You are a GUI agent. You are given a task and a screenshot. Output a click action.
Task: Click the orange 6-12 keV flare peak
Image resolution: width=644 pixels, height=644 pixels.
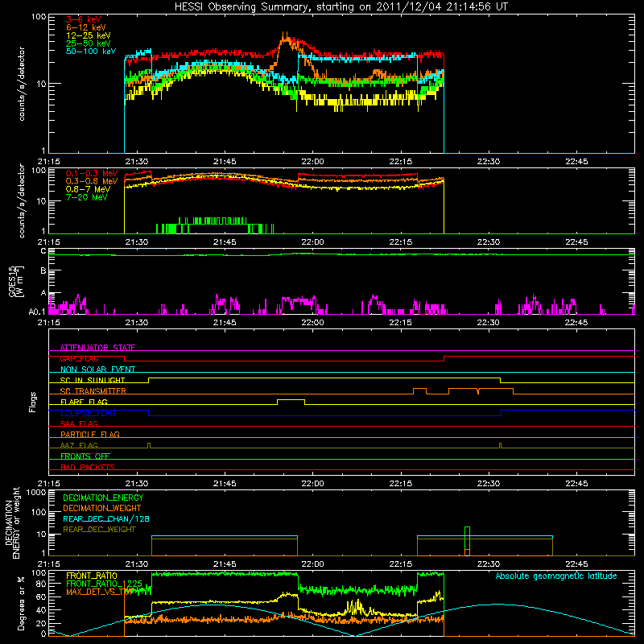coord(285,39)
